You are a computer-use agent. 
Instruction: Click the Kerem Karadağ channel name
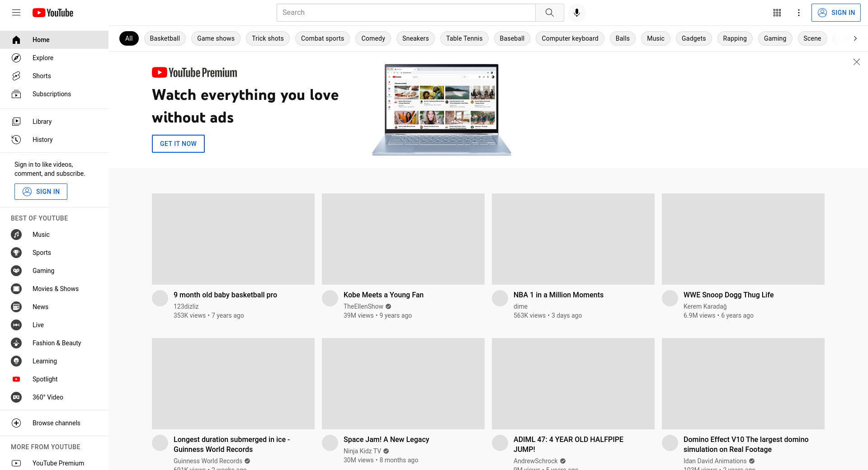coord(705,306)
